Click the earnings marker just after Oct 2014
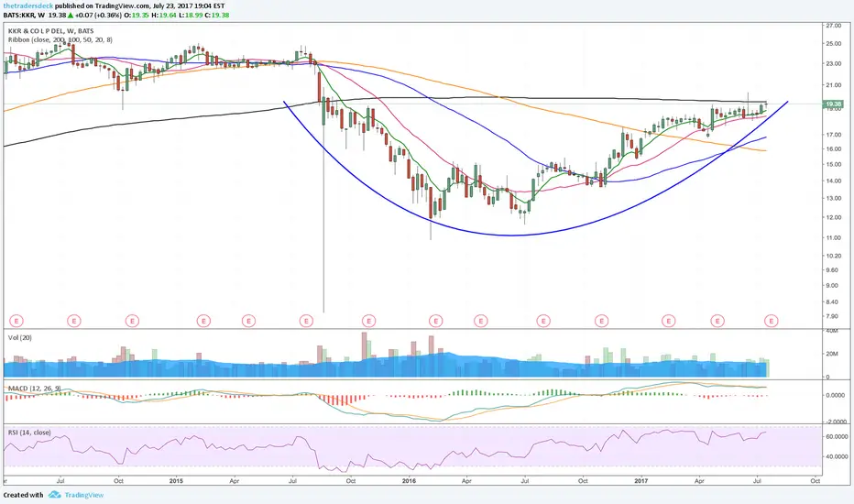 (132, 321)
